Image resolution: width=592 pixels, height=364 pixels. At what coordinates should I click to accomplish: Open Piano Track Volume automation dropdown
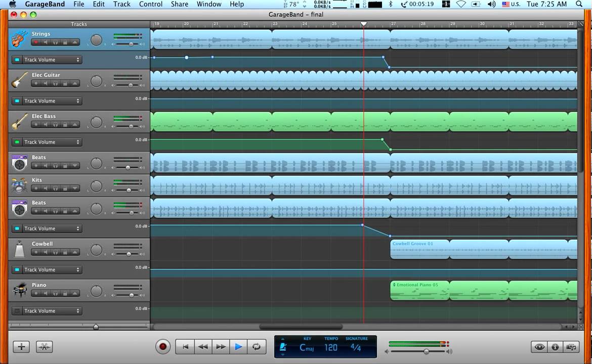click(52, 311)
